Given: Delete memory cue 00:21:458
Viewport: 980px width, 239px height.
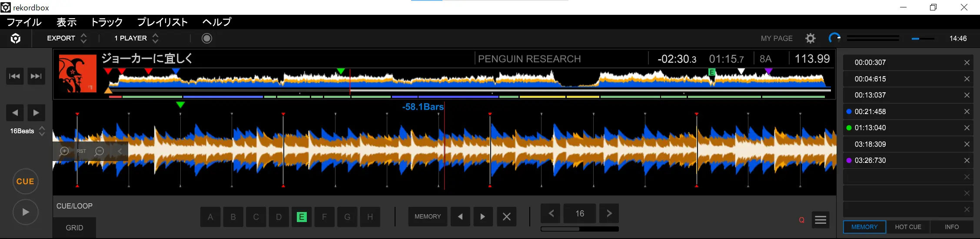Looking at the screenshot, I should pos(967,111).
